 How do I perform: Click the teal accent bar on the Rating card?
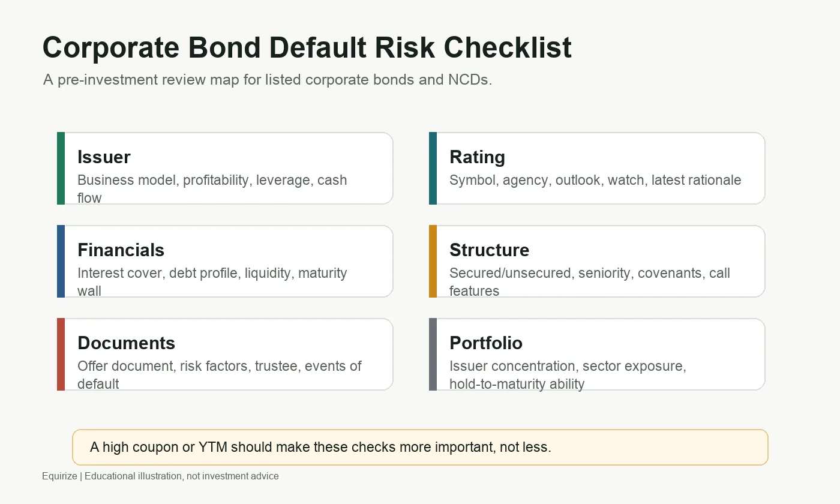[433, 169]
